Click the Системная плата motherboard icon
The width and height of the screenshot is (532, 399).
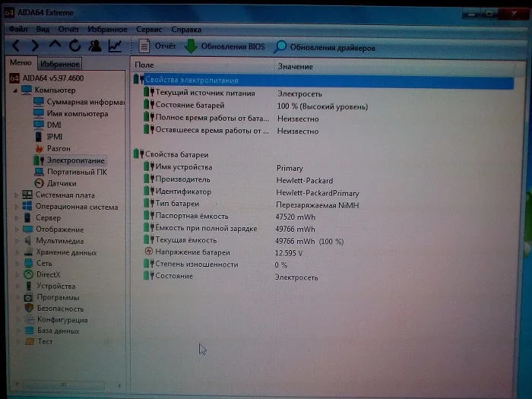pos(27,195)
